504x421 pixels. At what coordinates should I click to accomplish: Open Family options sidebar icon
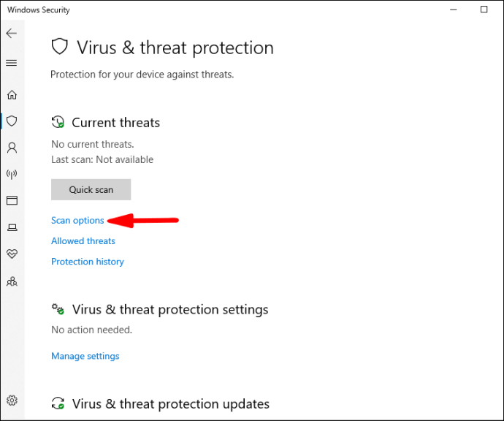pos(12,281)
